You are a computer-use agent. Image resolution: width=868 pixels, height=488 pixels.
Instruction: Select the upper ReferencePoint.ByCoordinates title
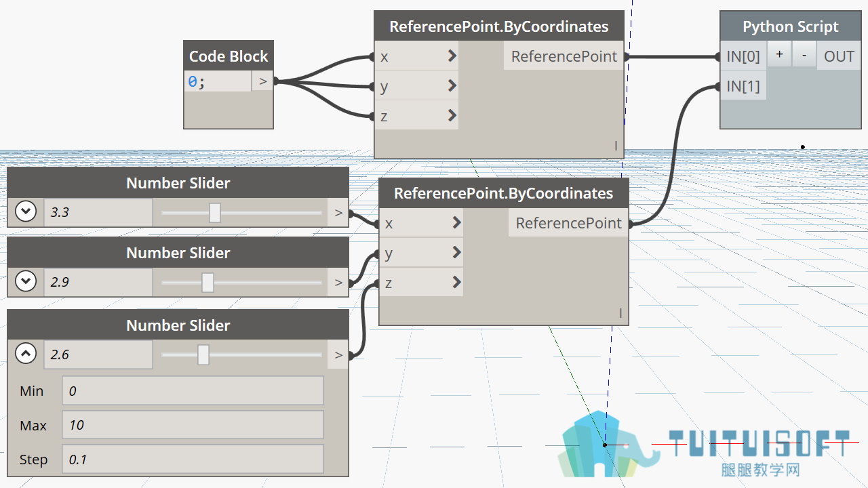tap(499, 26)
